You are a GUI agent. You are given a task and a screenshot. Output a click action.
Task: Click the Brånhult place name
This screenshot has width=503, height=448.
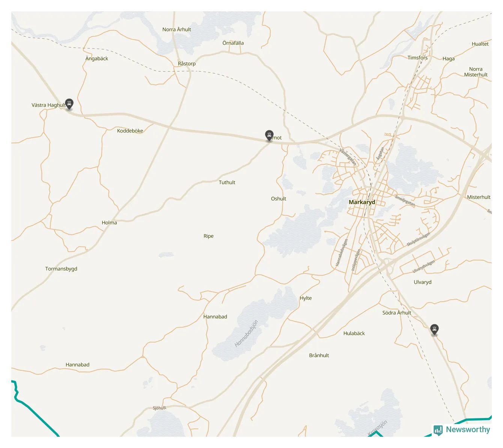tap(319, 355)
